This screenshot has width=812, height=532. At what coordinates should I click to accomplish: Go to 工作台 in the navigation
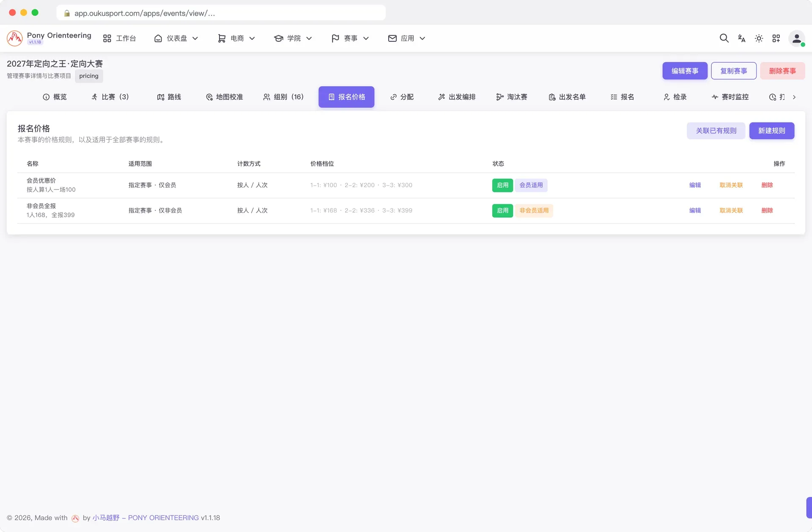tap(120, 38)
